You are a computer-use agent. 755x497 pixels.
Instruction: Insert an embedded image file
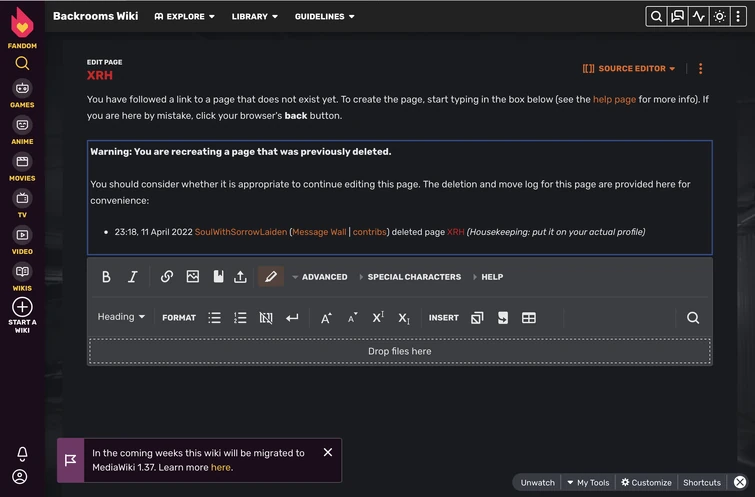[x=193, y=276]
